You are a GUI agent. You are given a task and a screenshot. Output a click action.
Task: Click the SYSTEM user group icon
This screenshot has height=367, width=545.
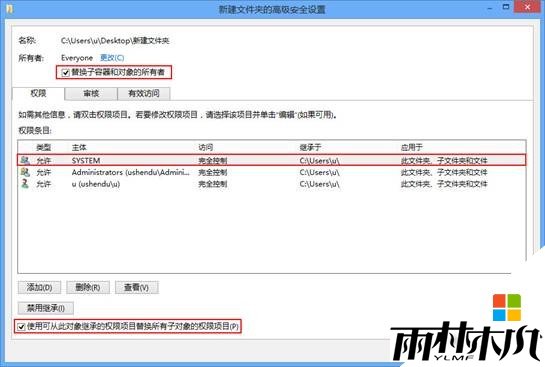25,160
